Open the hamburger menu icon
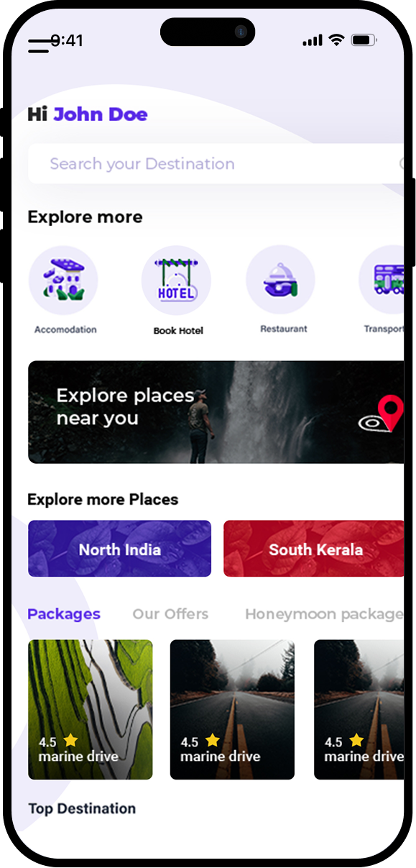 39,46
